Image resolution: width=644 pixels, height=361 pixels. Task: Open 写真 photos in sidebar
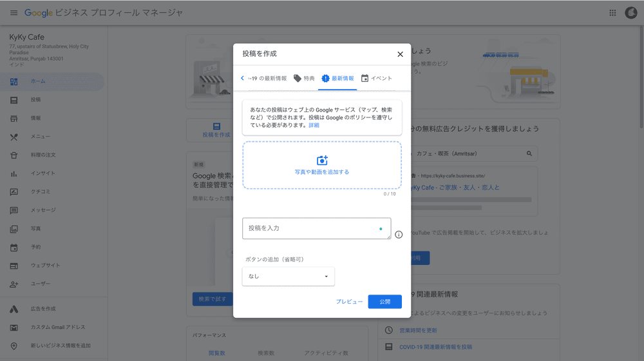click(35, 229)
